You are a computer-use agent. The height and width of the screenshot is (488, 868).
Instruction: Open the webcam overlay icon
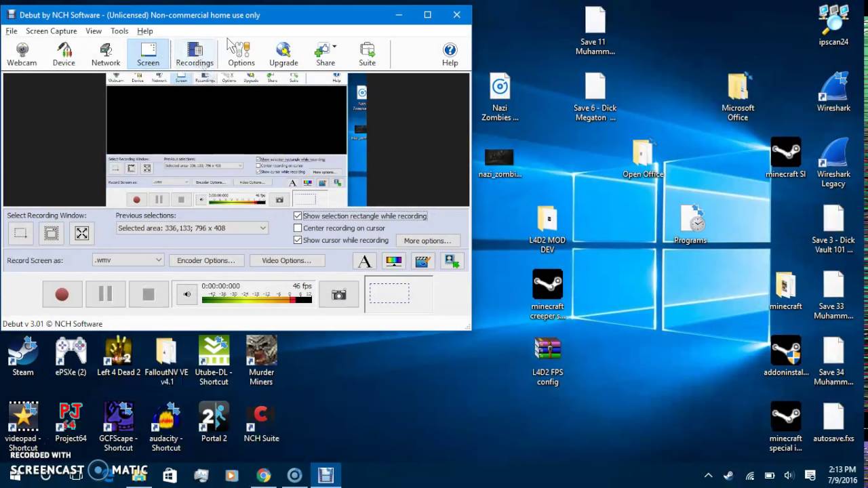pos(452,261)
